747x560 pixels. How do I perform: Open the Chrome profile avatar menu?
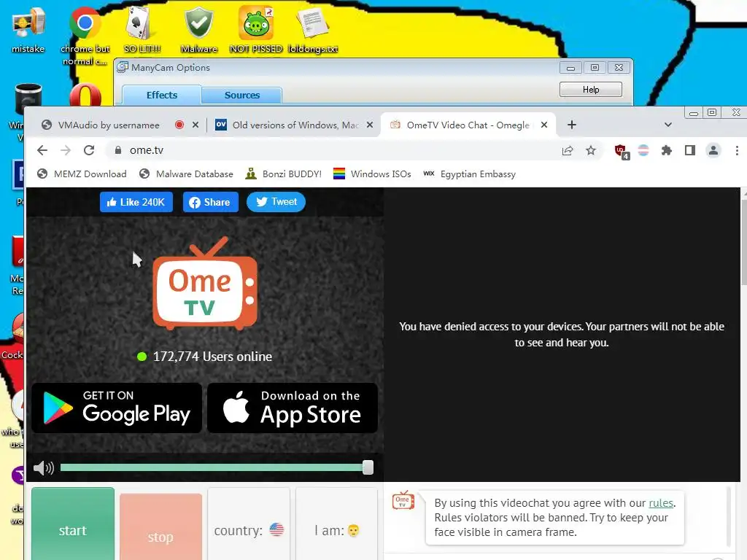(x=713, y=150)
